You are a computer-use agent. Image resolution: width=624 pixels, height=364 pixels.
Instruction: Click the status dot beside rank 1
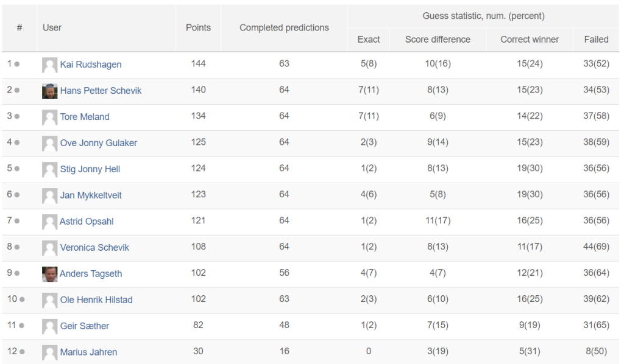pyautogui.click(x=17, y=64)
